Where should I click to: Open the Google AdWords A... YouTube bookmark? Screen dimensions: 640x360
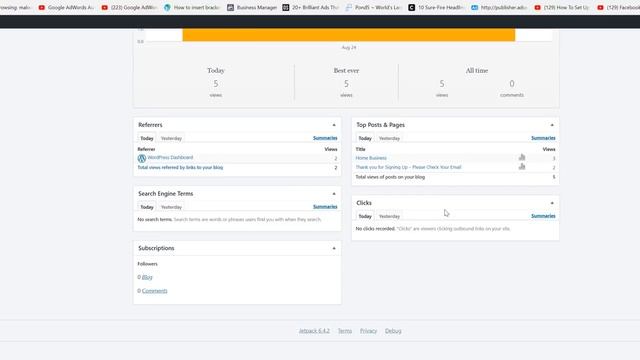67,7
